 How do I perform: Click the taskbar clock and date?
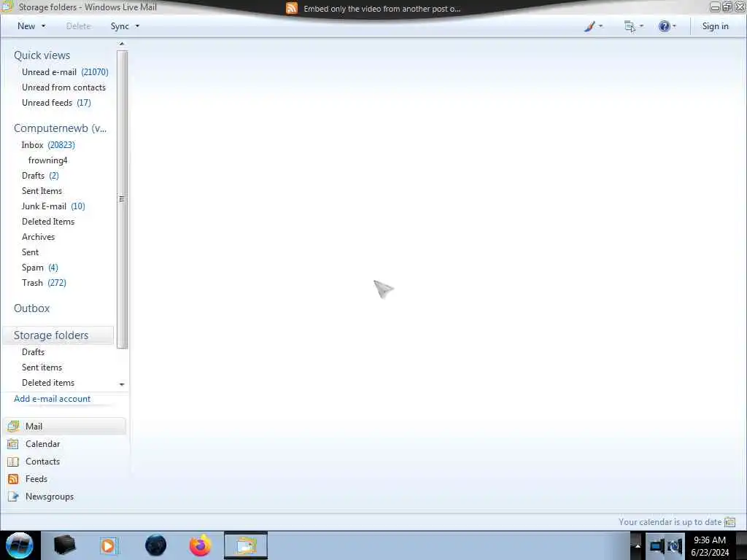click(710, 546)
